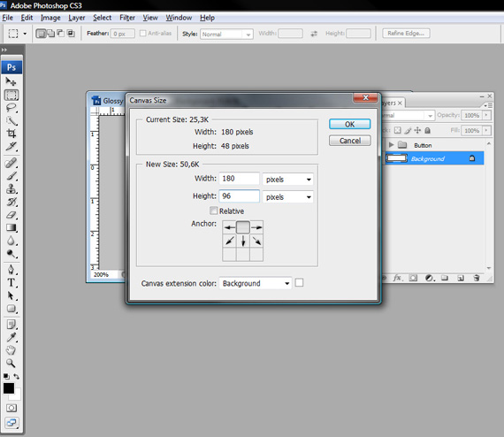Screen dimensions: 504x437
Task: Select the Dodge tool
Action: (11, 254)
